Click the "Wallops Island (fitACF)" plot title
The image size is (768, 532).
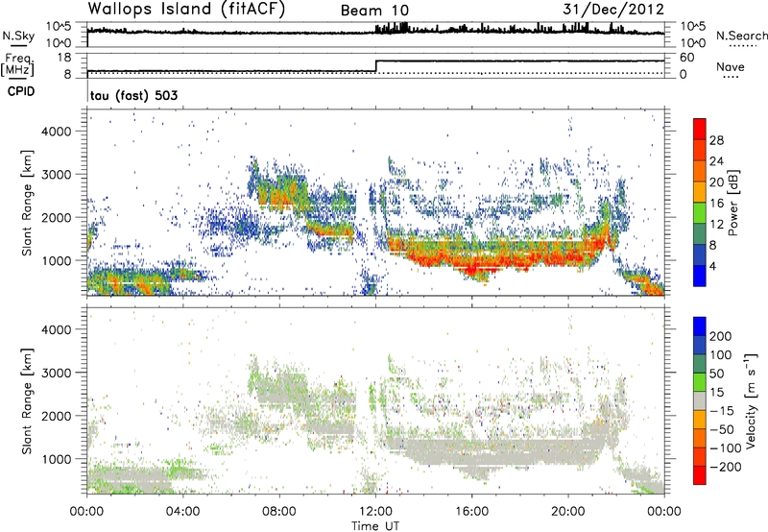coord(186,9)
